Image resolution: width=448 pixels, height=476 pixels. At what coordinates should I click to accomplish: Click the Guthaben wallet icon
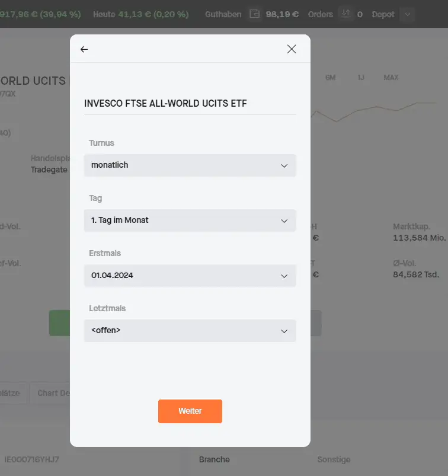point(254,14)
